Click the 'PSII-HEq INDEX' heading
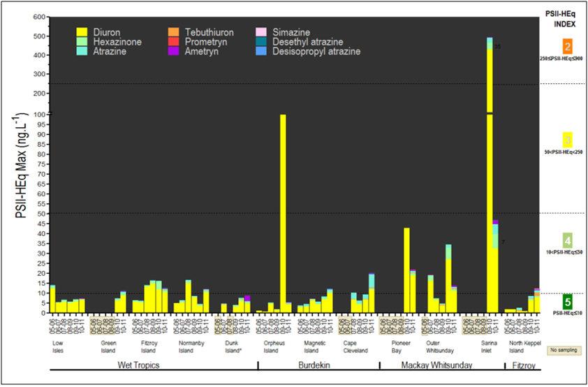The height and width of the screenshot is (387, 588). [561, 19]
